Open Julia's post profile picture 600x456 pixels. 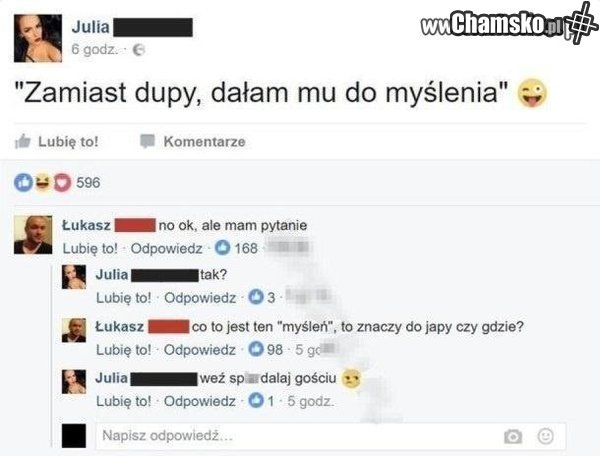(38, 38)
